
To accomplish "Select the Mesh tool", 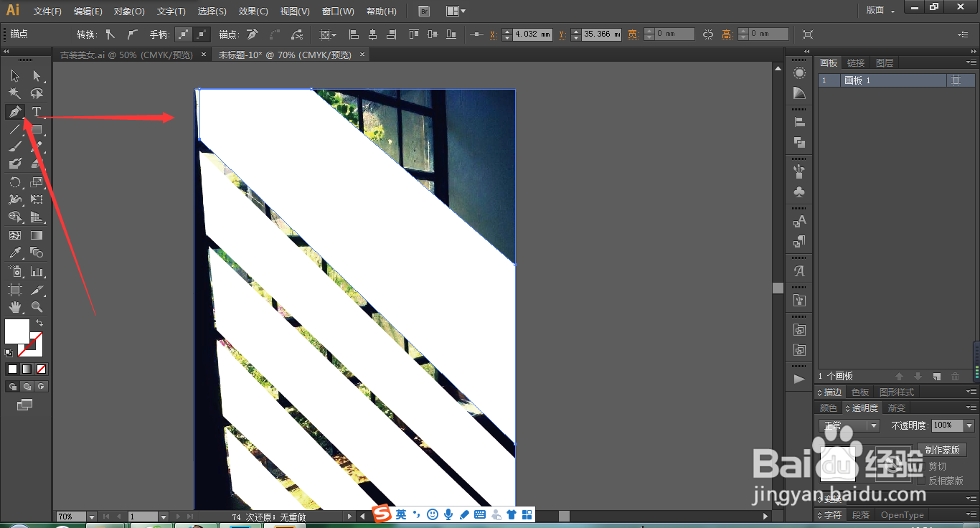I will (15, 235).
